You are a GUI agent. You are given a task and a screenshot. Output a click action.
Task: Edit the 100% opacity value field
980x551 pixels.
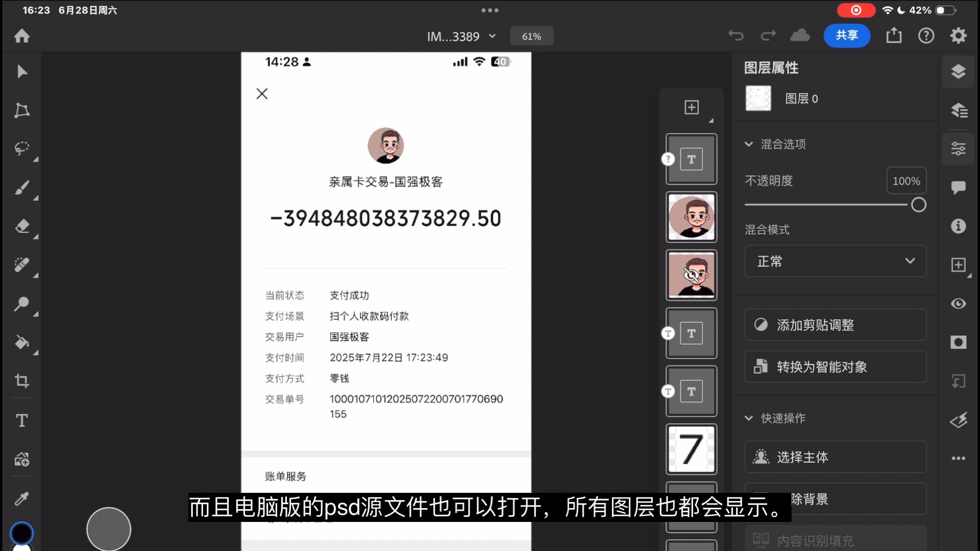pyautogui.click(x=906, y=181)
